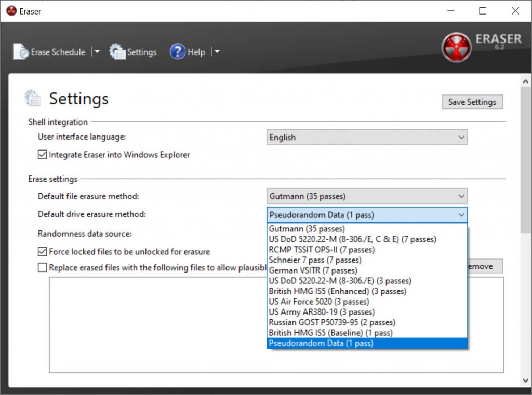This screenshot has height=395, width=532.
Task: Click the Settings page header icon
Action: pos(33,98)
